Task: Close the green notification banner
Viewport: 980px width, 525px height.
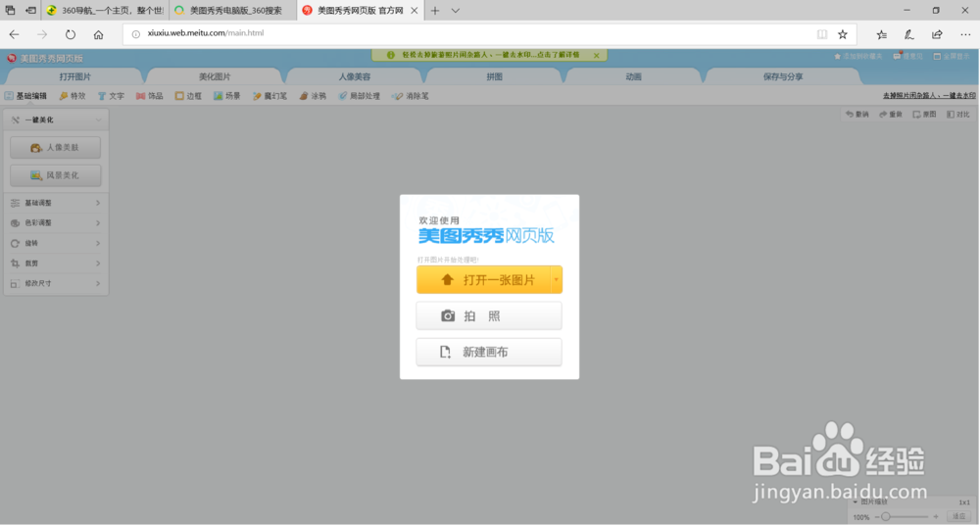Action: [x=596, y=56]
